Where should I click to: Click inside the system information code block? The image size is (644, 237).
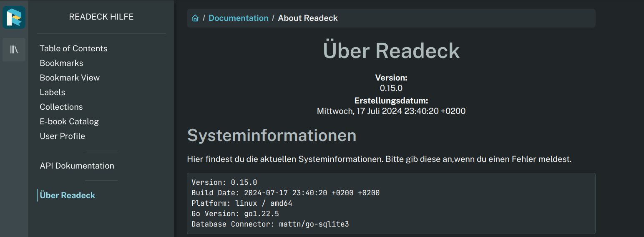coord(391,203)
